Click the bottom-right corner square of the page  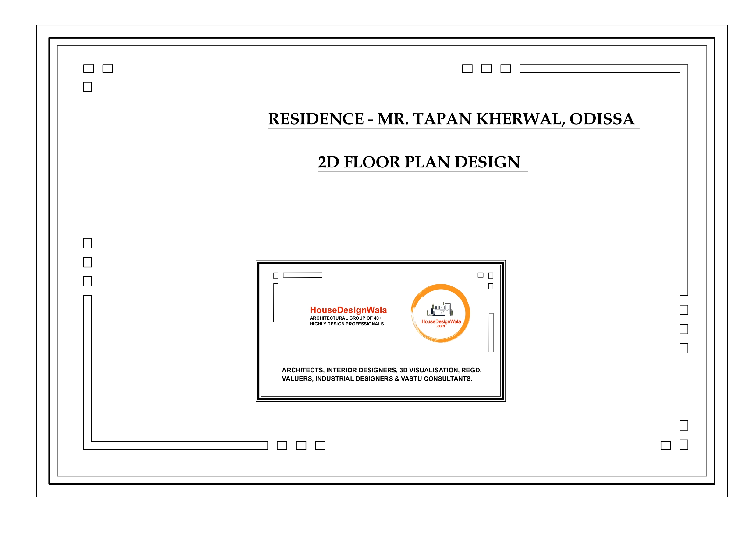point(684,445)
